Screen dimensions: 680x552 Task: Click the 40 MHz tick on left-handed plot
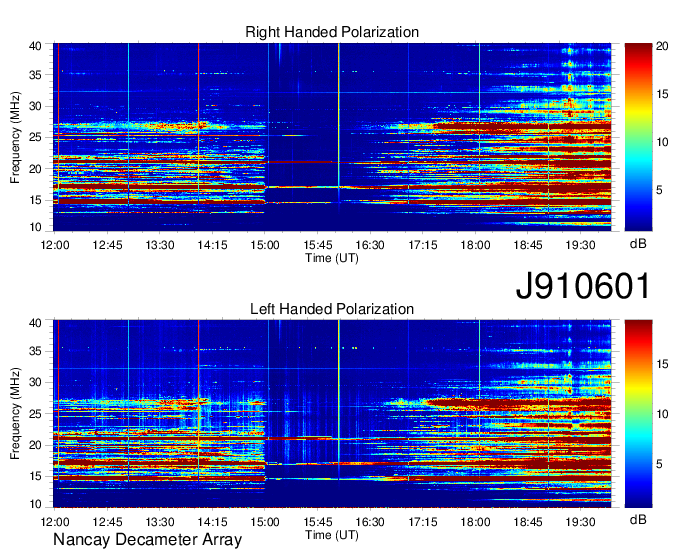pos(35,323)
